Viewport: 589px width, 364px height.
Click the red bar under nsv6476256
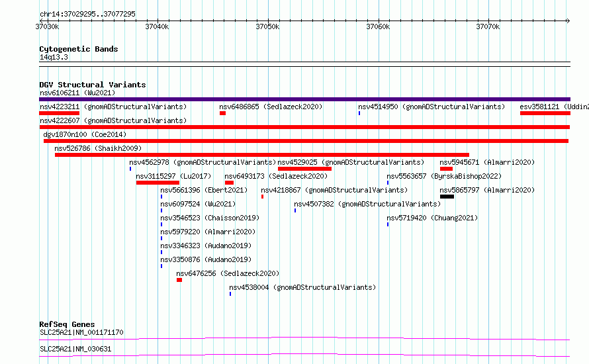point(179,280)
